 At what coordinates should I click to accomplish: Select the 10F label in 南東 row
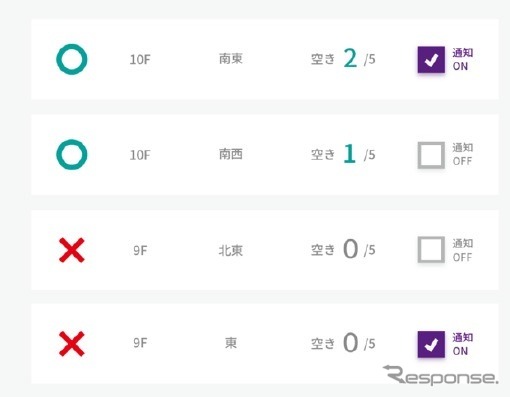click(140, 60)
